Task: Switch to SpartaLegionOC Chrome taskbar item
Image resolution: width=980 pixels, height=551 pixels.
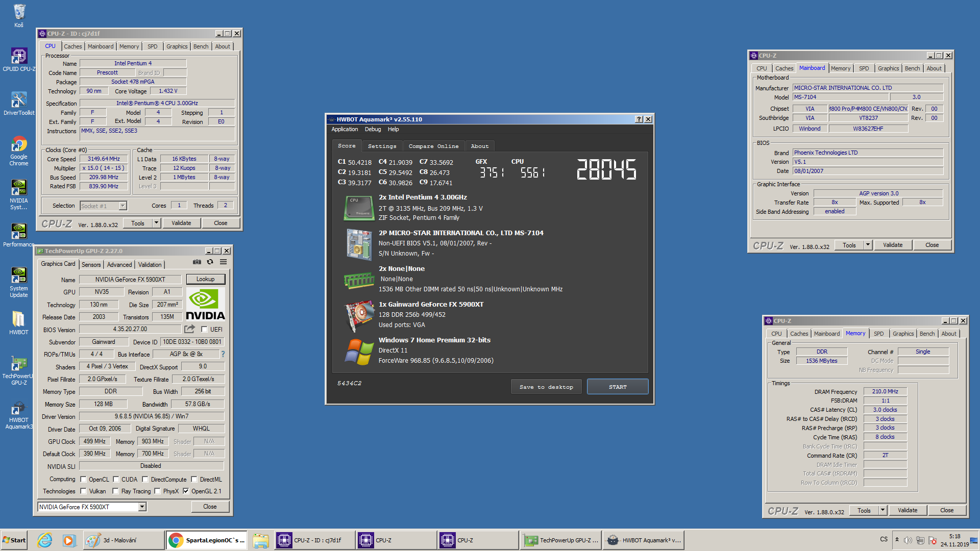Action: pyautogui.click(x=207, y=540)
